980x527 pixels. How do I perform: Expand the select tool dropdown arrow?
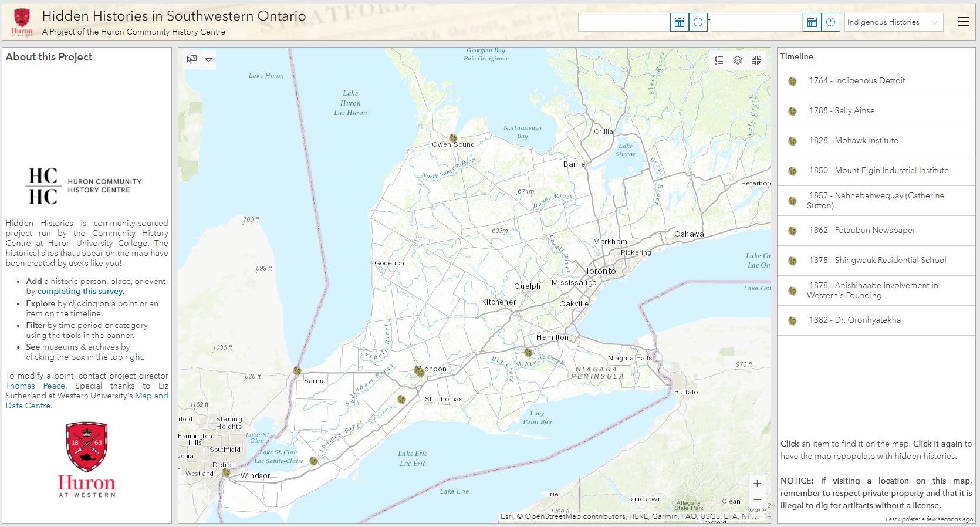coord(208,60)
